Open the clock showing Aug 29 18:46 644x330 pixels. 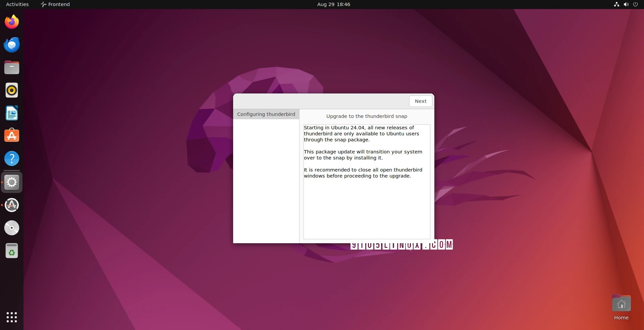[334, 4]
